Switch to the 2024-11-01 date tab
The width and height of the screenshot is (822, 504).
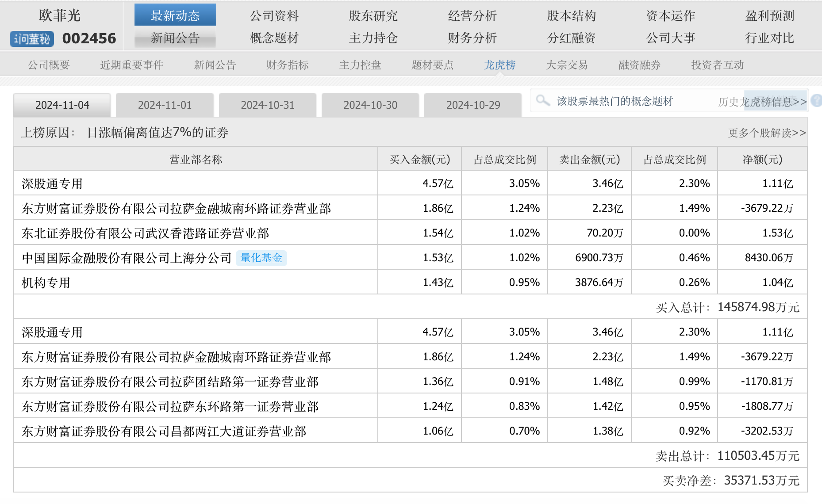[165, 105]
